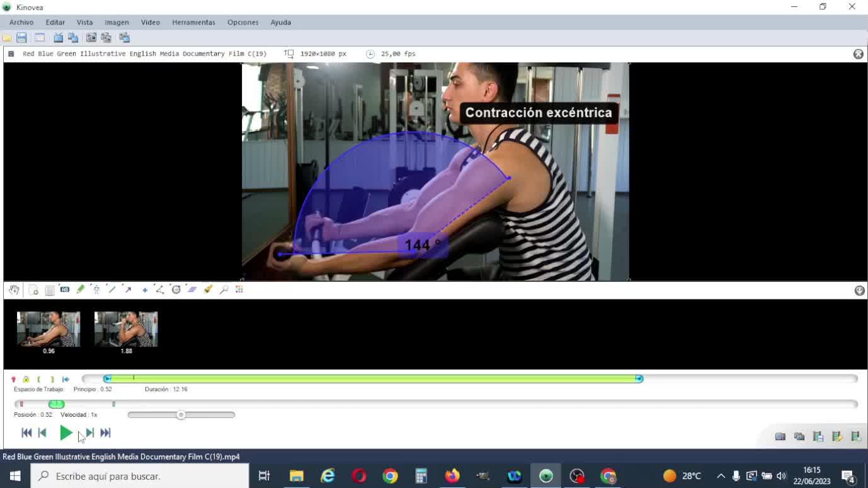Viewport: 868px width, 488px height.
Task: Click the red pin icon on the working zone bar
Action: tap(13, 380)
